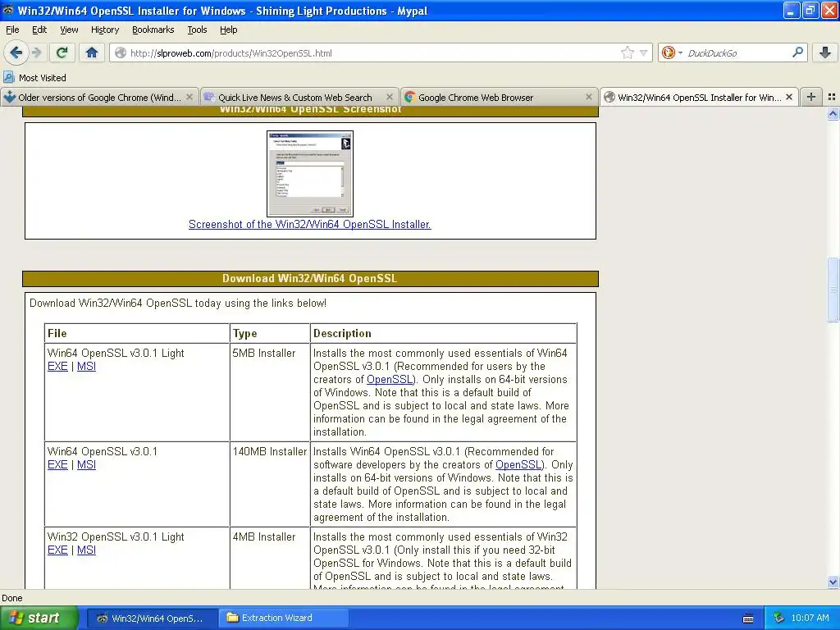Download Win32 OpenSSL v3.0.1 Light EXE

point(57,550)
